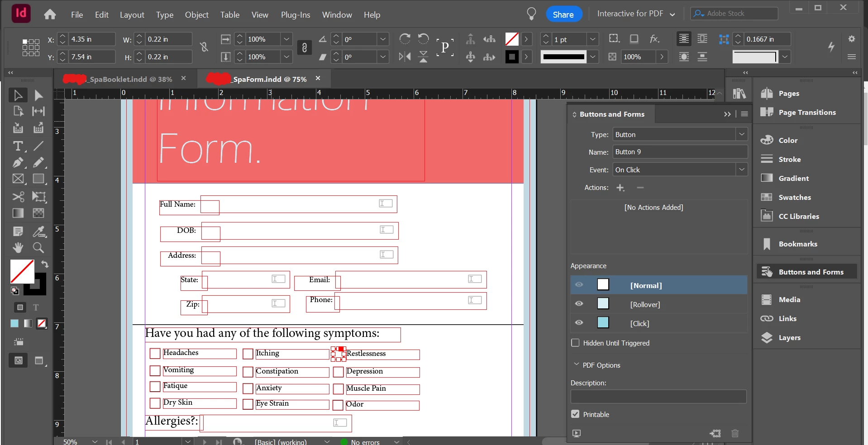The width and height of the screenshot is (868, 445).
Task: Activate the Scissors tool
Action: tap(18, 197)
